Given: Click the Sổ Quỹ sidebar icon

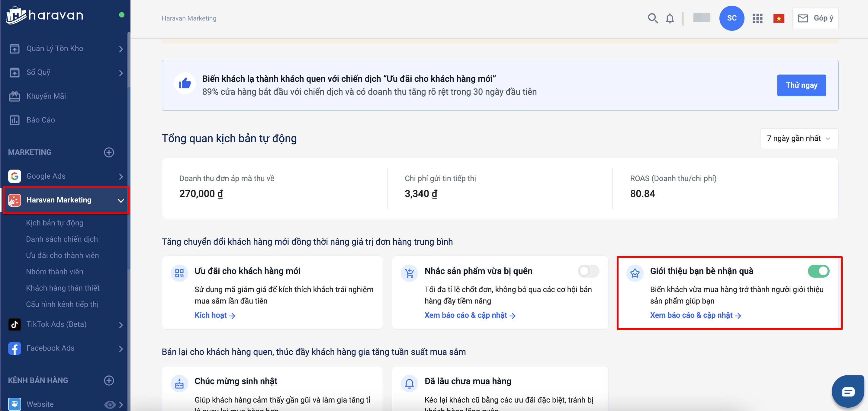Looking at the screenshot, I should pyautogui.click(x=14, y=72).
